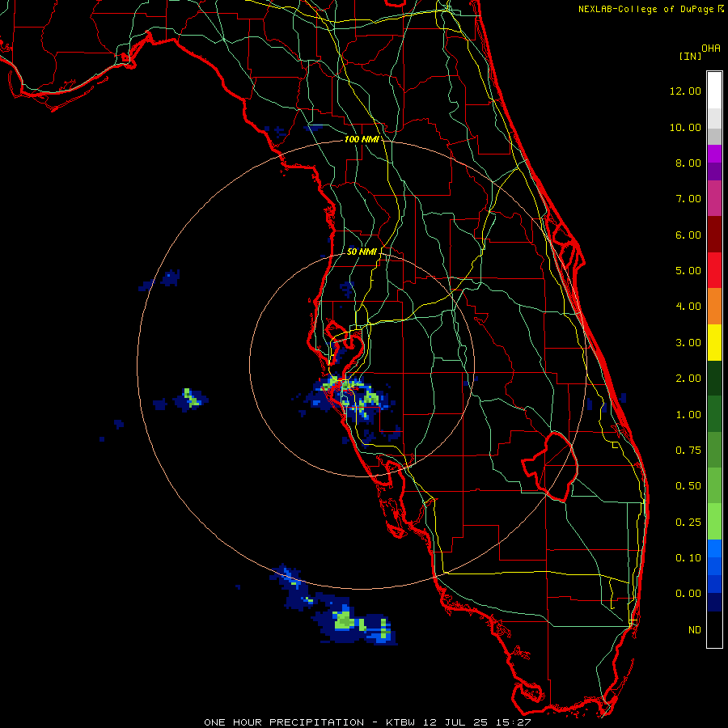The height and width of the screenshot is (728, 728).
Task: Pick the white 12.00 legend swatch
Action: 714,91
